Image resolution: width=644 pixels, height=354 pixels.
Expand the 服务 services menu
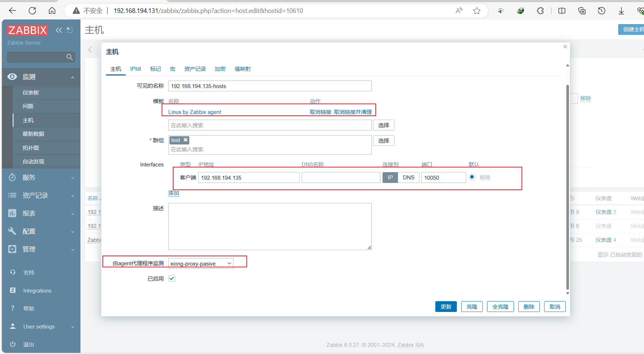pyautogui.click(x=41, y=178)
